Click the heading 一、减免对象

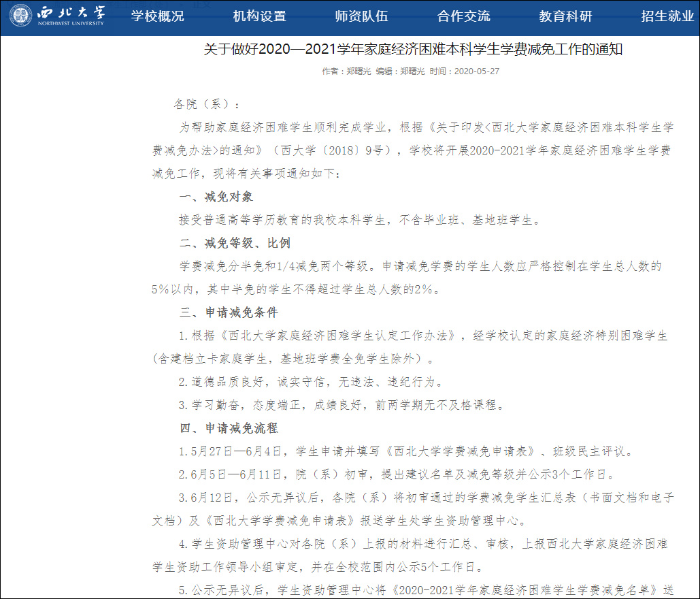click(x=216, y=197)
